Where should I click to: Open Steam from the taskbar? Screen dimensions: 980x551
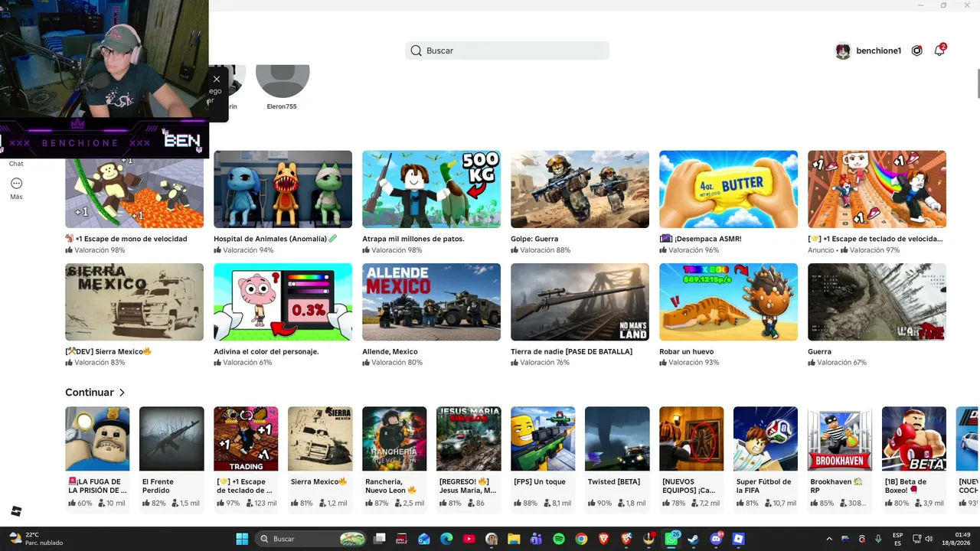694,539
